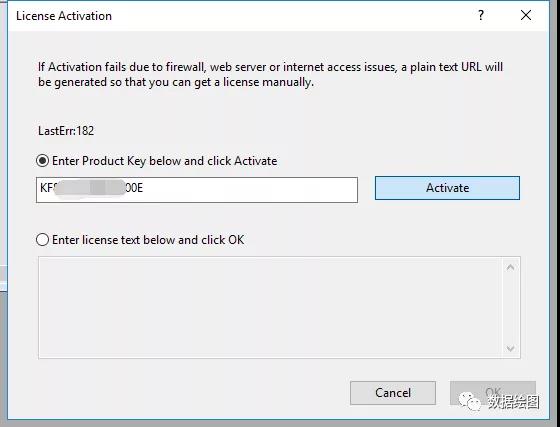Click the blurred portion of the product key
Screen dimensions: 560x427
[x=89, y=187]
